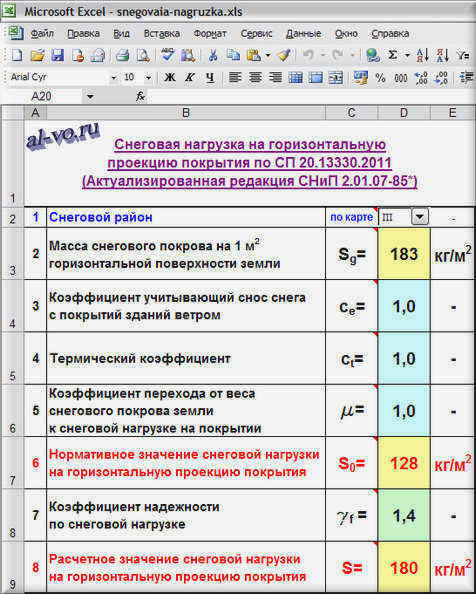The width and height of the screenshot is (476, 594).
Task: Open the Правка menu
Action: click(83, 34)
